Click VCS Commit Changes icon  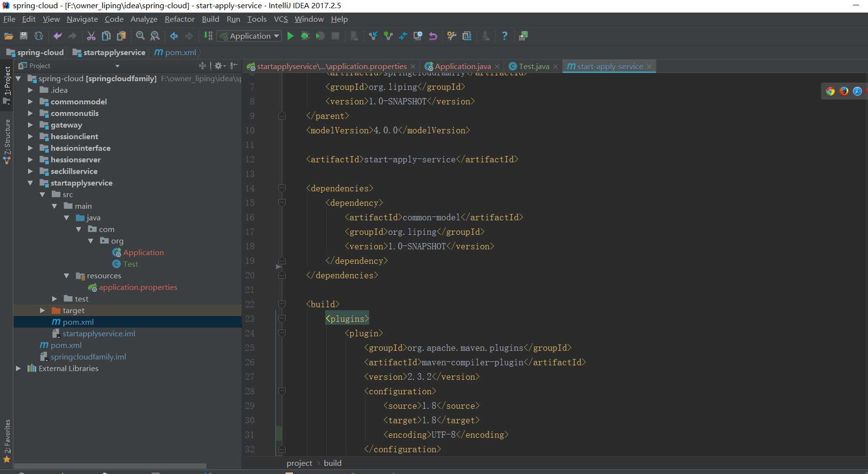pos(388,36)
